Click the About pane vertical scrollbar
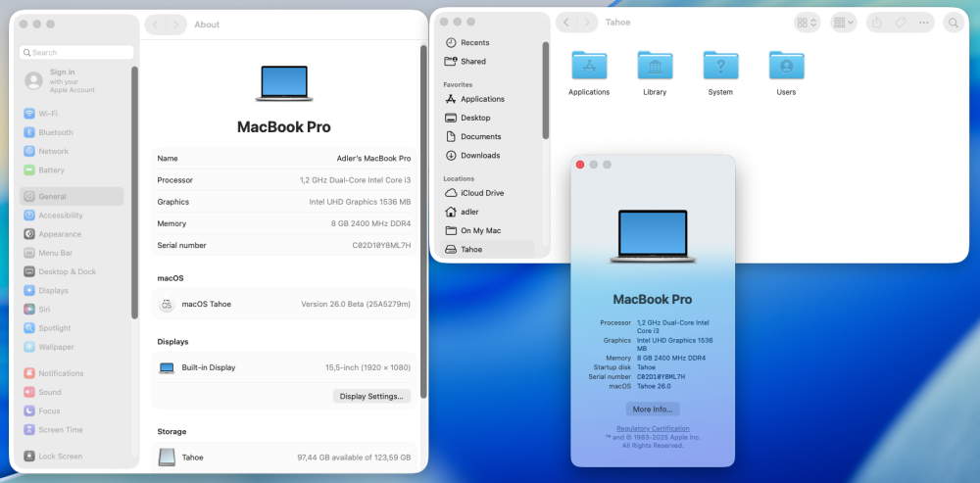Screen dimensions: 980x483 point(423,221)
